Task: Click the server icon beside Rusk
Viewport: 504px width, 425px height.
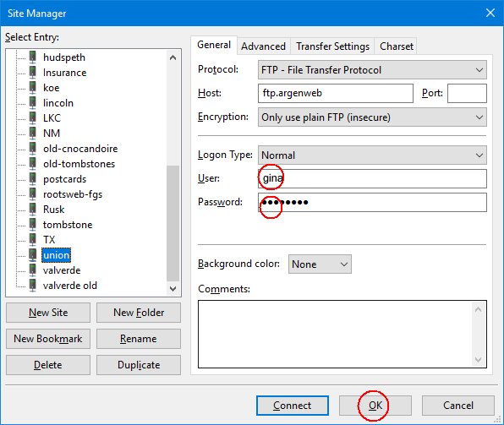Action: [33, 210]
